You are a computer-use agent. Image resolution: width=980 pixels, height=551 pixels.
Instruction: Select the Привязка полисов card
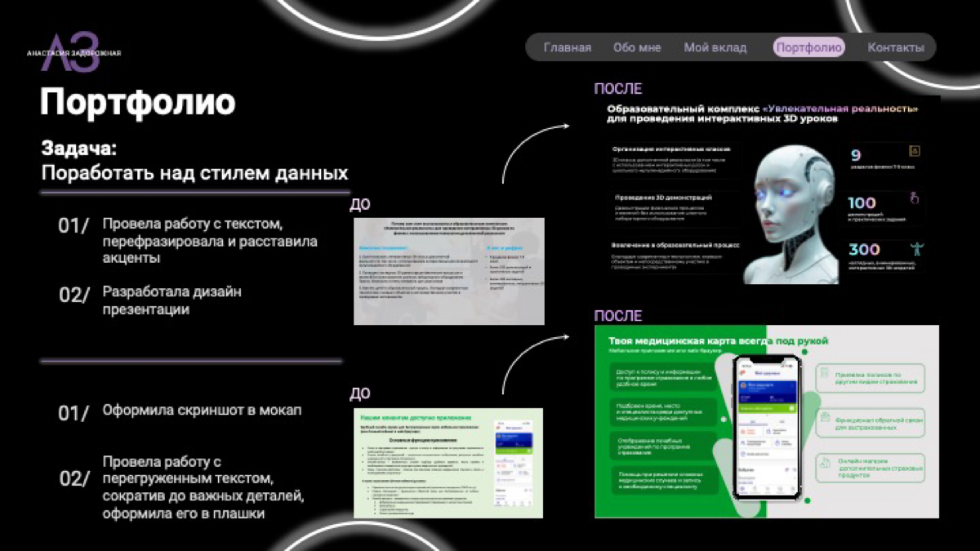pos(869,377)
